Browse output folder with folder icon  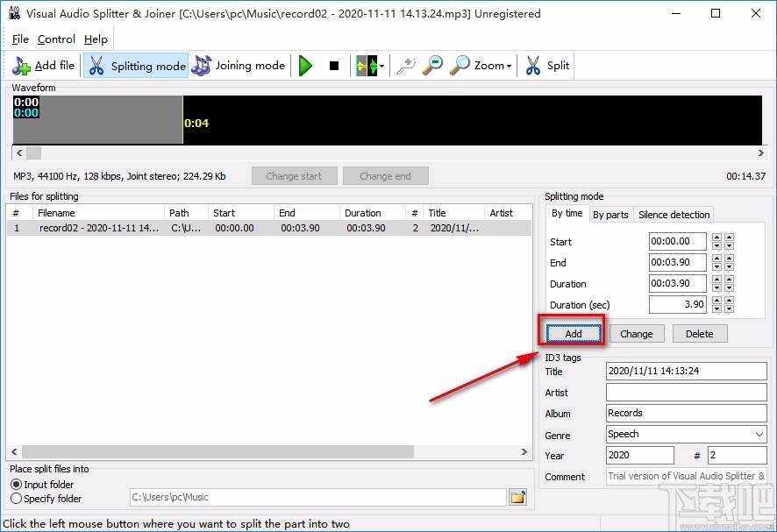click(x=517, y=497)
